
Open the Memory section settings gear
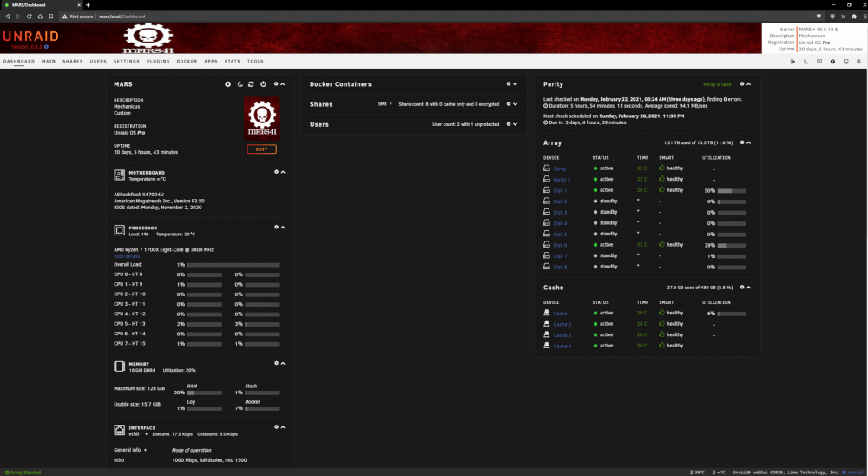(276, 363)
